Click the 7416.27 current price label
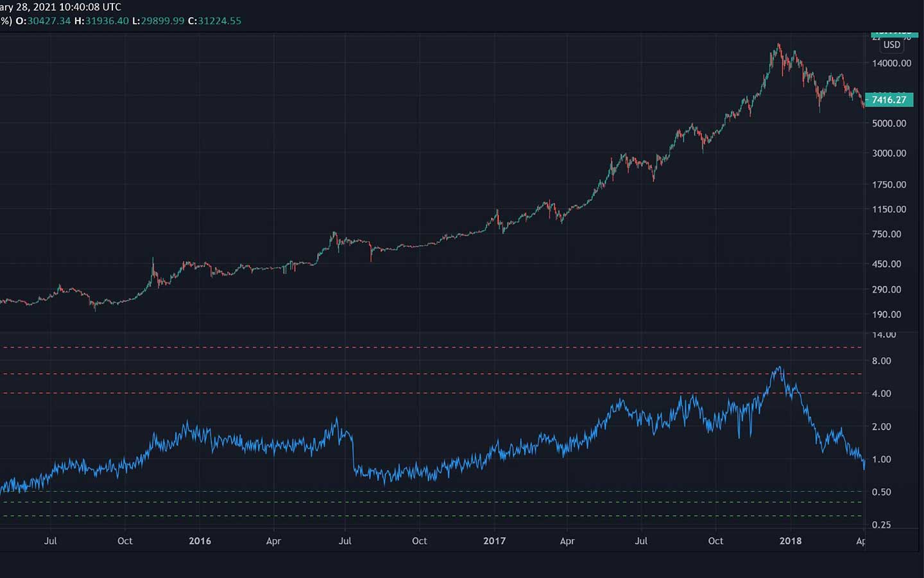 [x=889, y=100]
